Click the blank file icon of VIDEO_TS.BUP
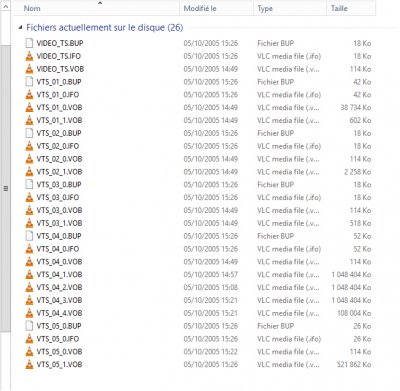Image resolution: width=400 pixels, height=391 pixels. [29, 43]
